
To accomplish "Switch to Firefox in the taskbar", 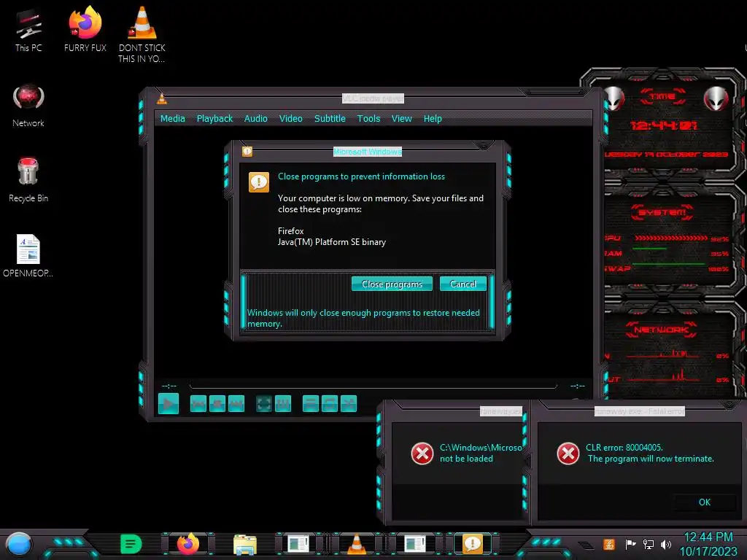I will click(x=188, y=544).
